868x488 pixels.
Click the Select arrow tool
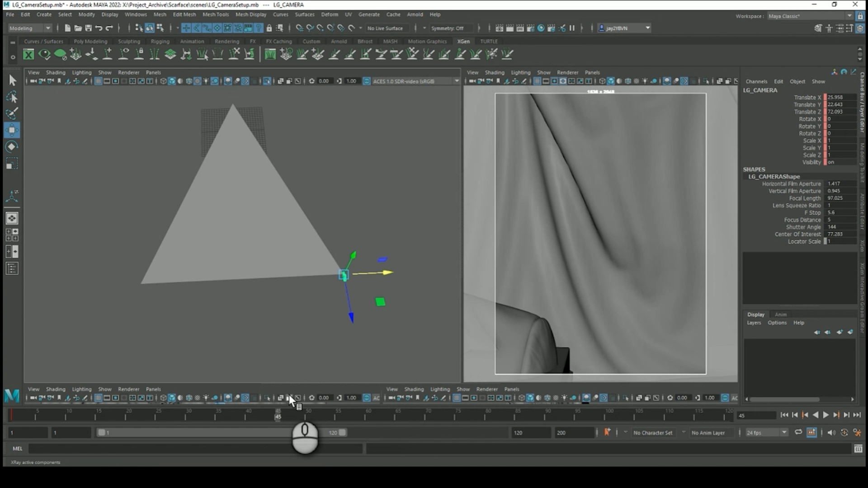tap(12, 80)
